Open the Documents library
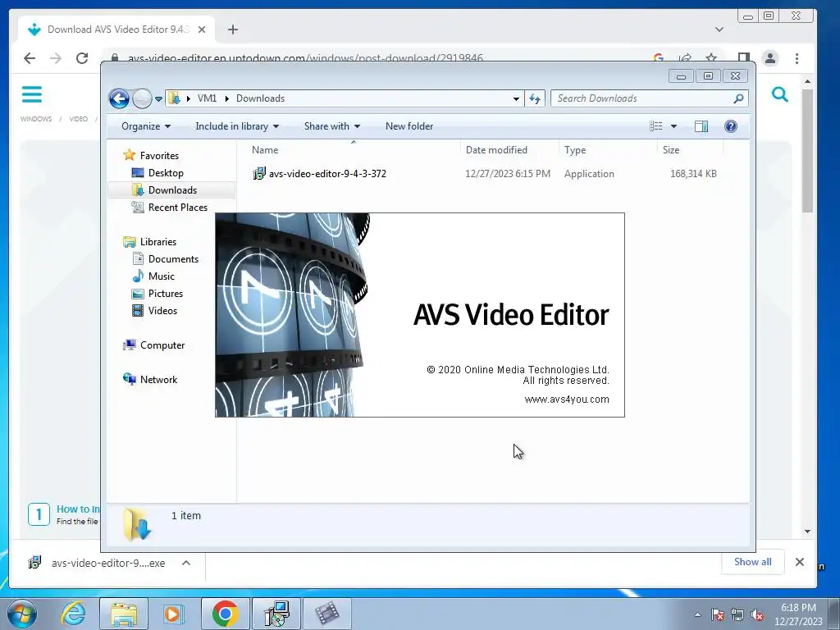Image resolution: width=840 pixels, height=630 pixels. (x=173, y=258)
